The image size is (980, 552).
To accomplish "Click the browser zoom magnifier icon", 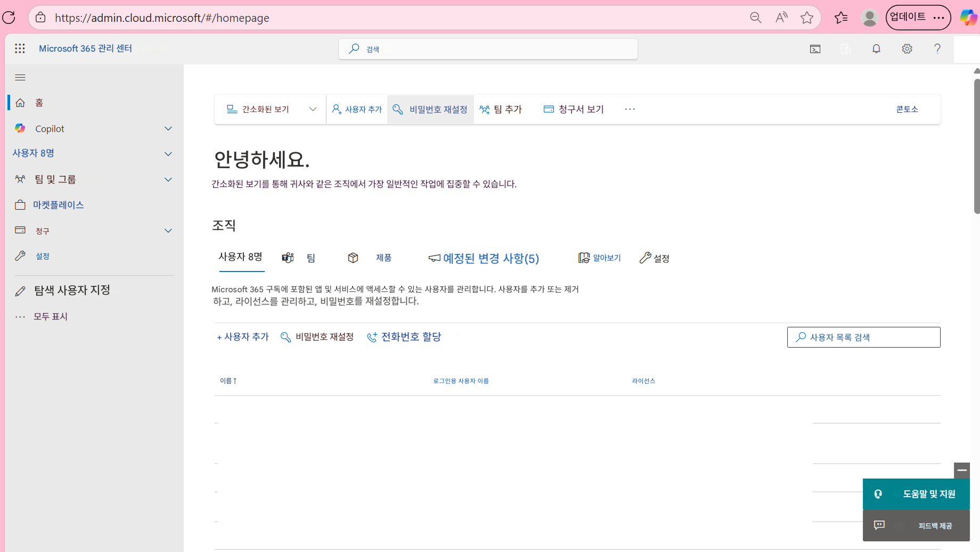I will coord(755,18).
